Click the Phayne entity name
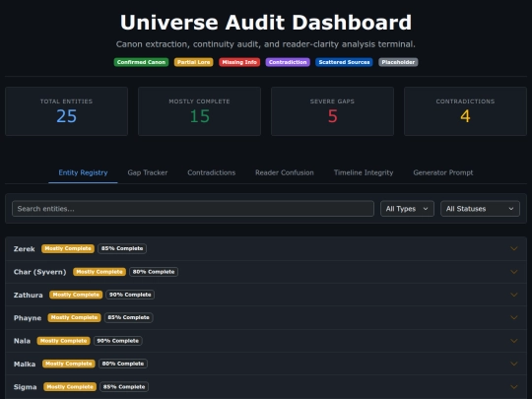The width and height of the screenshot is (532, 399). pyautogui.click(x=28, y=318)
